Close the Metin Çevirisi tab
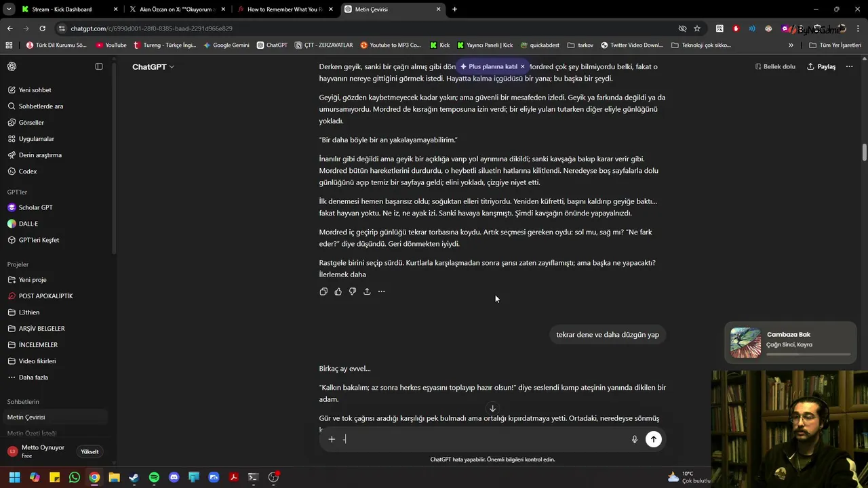868x488 pixels. click(x=438, y=9)
